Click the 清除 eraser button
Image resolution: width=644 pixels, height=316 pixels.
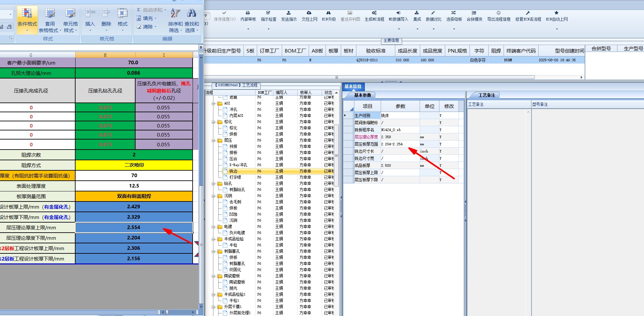tap(147, 27)
